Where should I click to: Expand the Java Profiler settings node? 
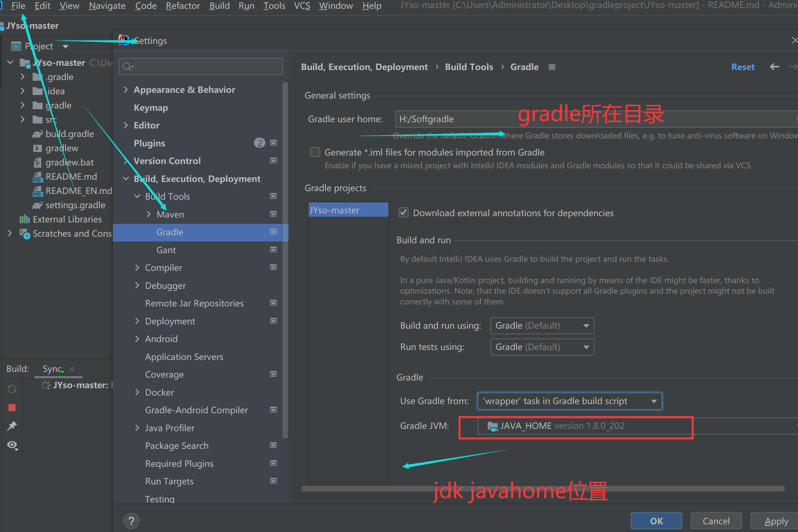pos(137,428)
